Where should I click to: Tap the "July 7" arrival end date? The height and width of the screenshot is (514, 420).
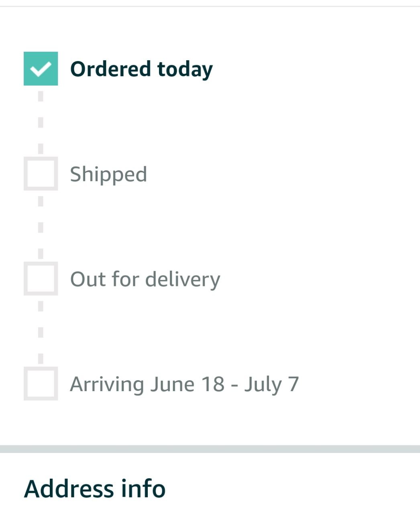[271, 384]
